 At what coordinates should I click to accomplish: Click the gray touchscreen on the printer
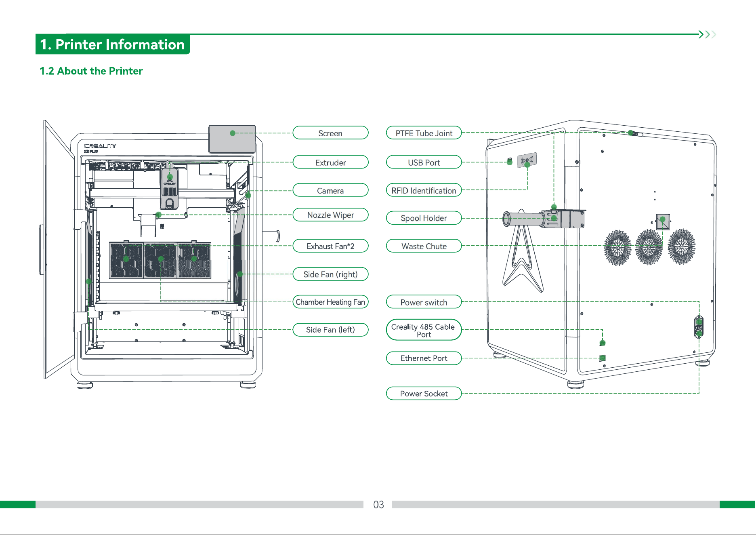(x=232, y=139)
